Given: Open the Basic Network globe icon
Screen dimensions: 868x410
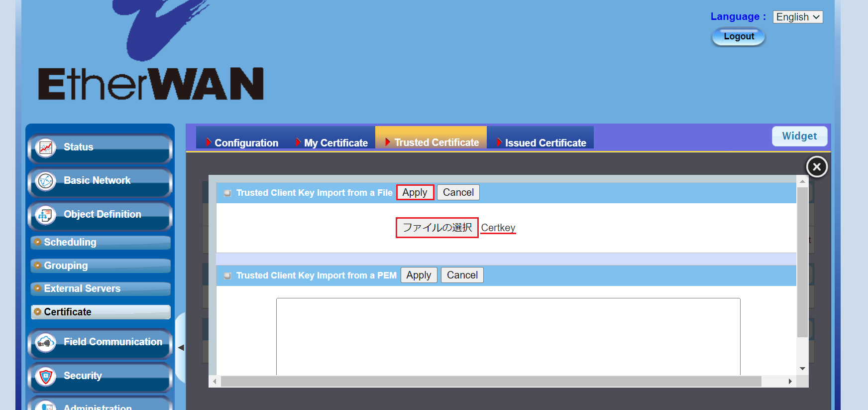Looking at the screenshot, I should [x=45, y=181].
